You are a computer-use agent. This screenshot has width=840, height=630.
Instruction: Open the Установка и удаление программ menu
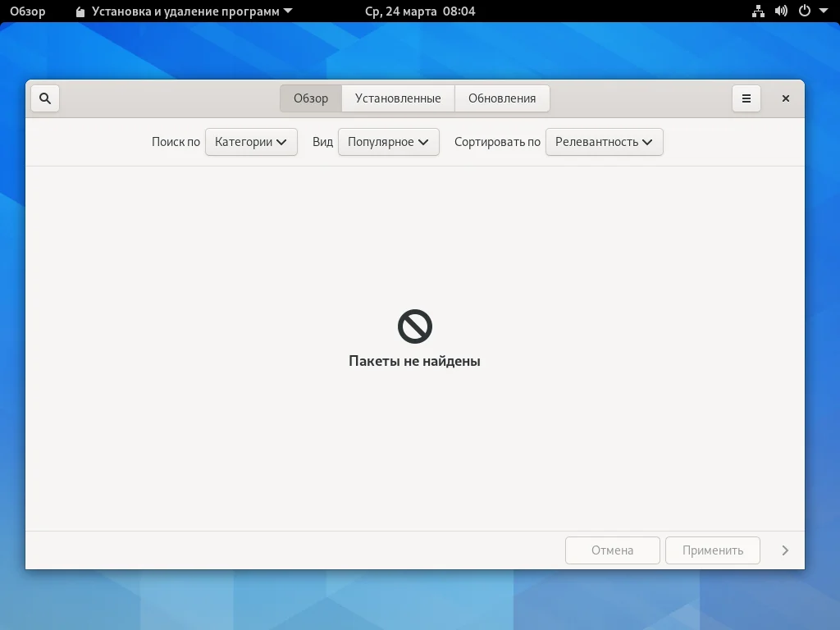click(182, 11)
